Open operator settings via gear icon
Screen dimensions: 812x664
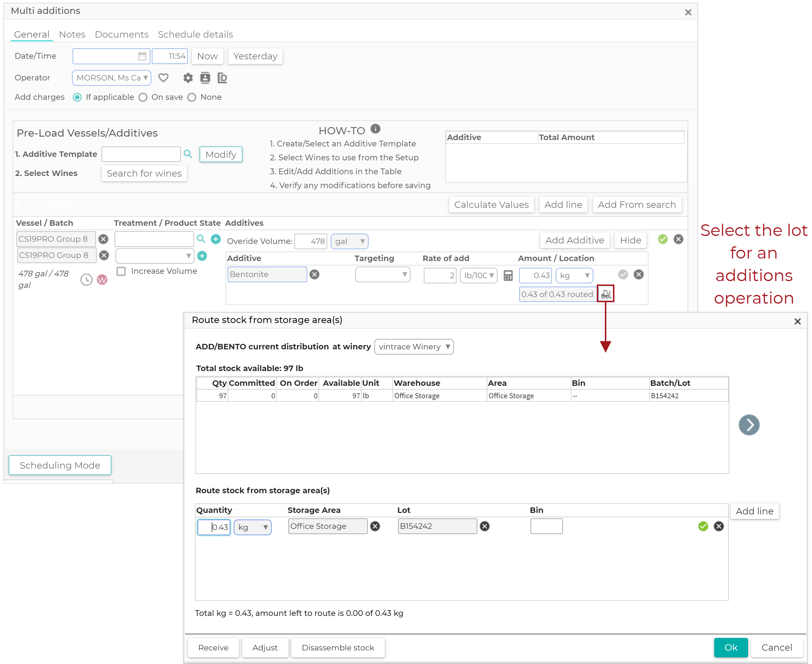(x=188, y=78)
